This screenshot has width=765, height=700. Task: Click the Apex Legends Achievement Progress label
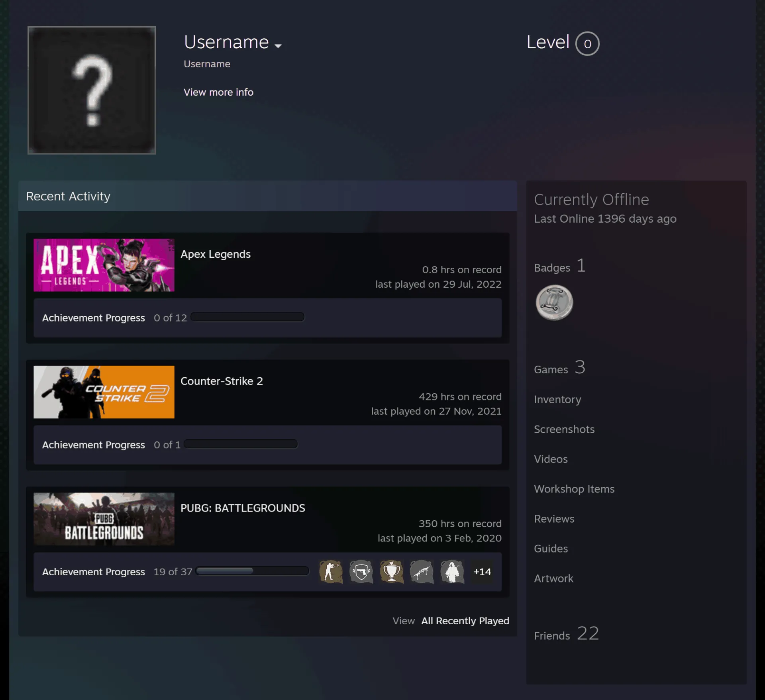[x=94, y=318]
